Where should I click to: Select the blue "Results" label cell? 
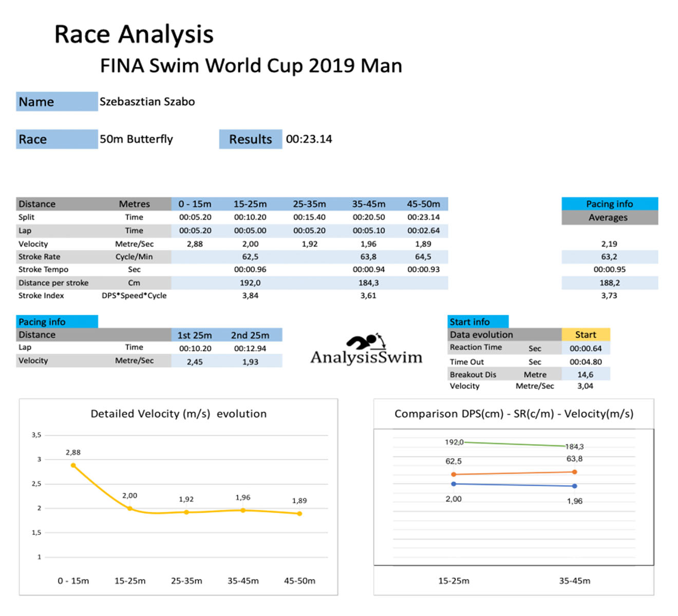250,139
